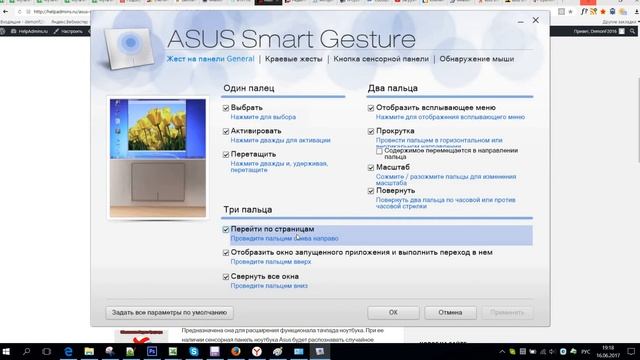
Task: Switch to Обнаружение мыши tab
Action: 476,59
